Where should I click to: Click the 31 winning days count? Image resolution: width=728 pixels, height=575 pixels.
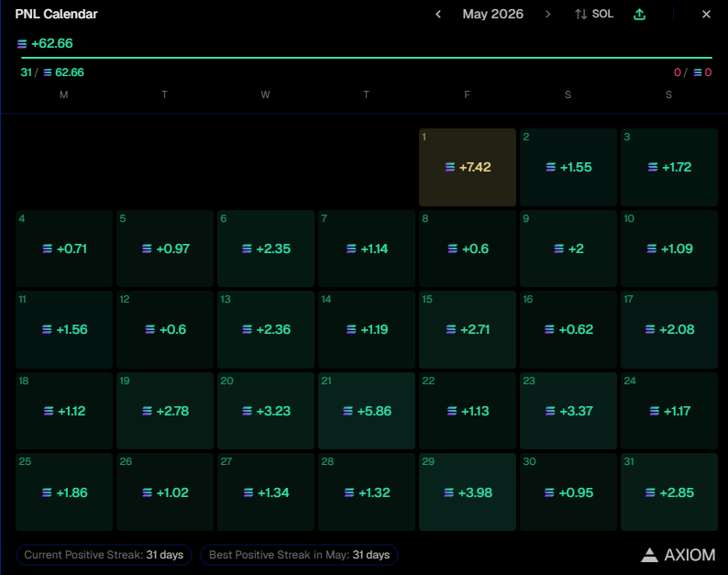coord(26,72)
